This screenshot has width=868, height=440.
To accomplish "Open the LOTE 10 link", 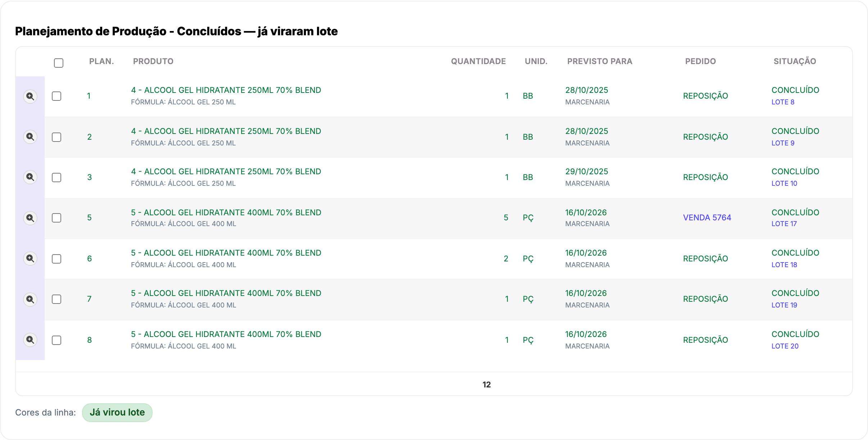I will pyautogui.click(x=785, y=183).
